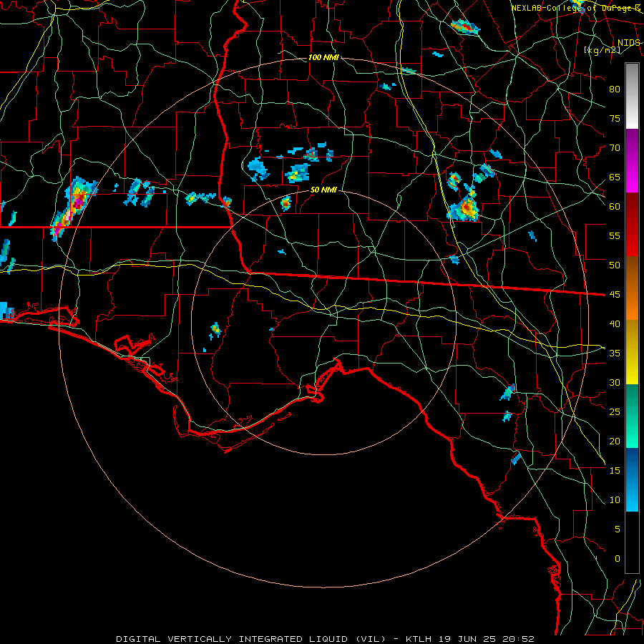Screen dimensions: 644x644
Task: Click the 60 value on the color scale
Action: click(x=615, y=207)
